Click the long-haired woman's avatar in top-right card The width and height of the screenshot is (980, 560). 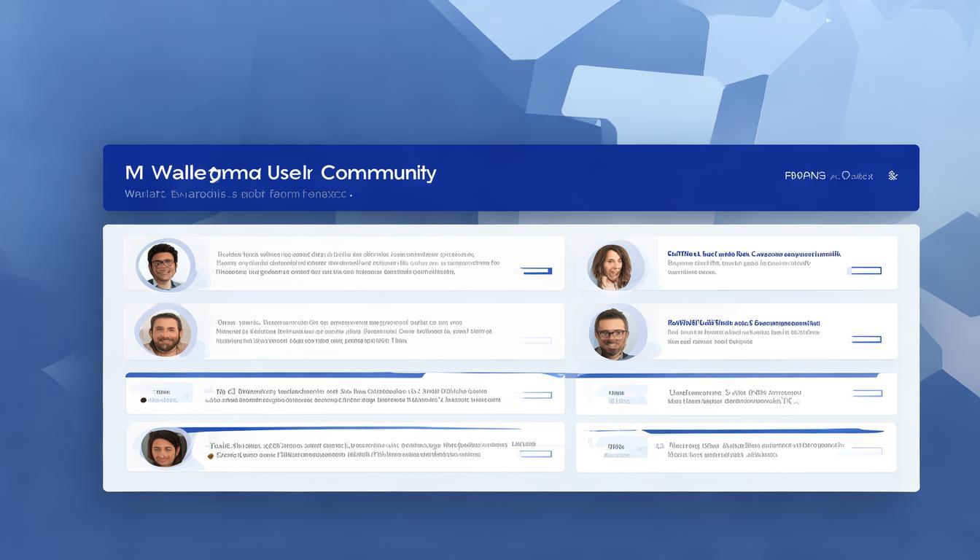(x=611, y=266)
